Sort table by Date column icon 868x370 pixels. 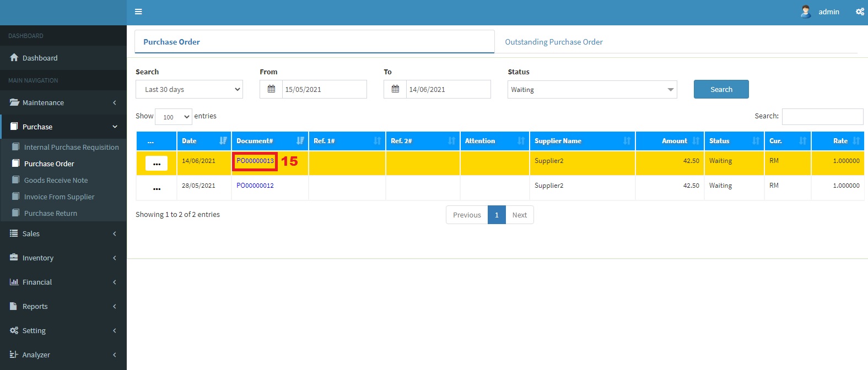223,141
